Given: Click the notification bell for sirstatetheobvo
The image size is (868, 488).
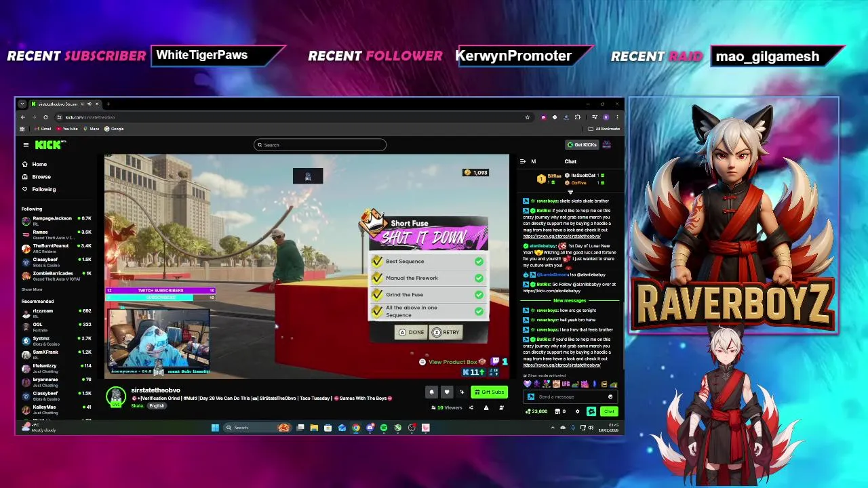Looking at the screenshot, I should coord(431,392).
